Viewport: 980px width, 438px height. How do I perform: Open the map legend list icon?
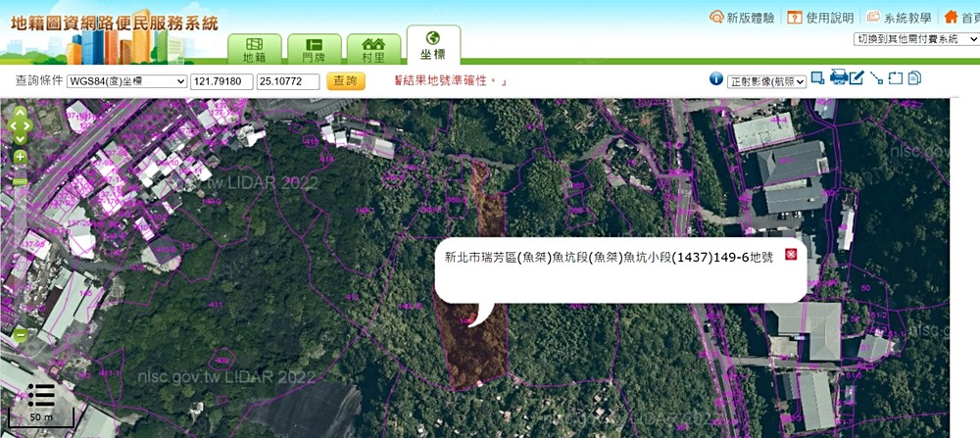40,395
